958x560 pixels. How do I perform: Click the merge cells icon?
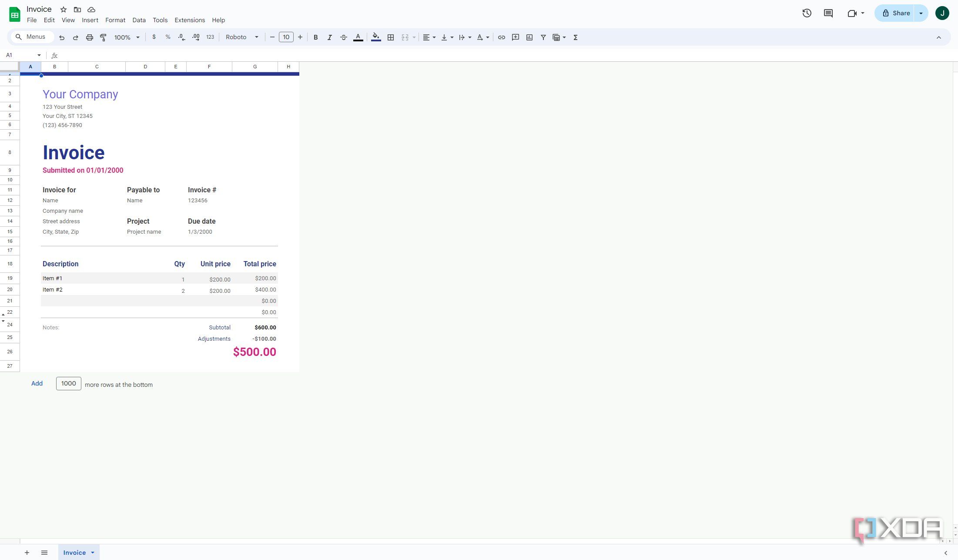tap(405, 37)
